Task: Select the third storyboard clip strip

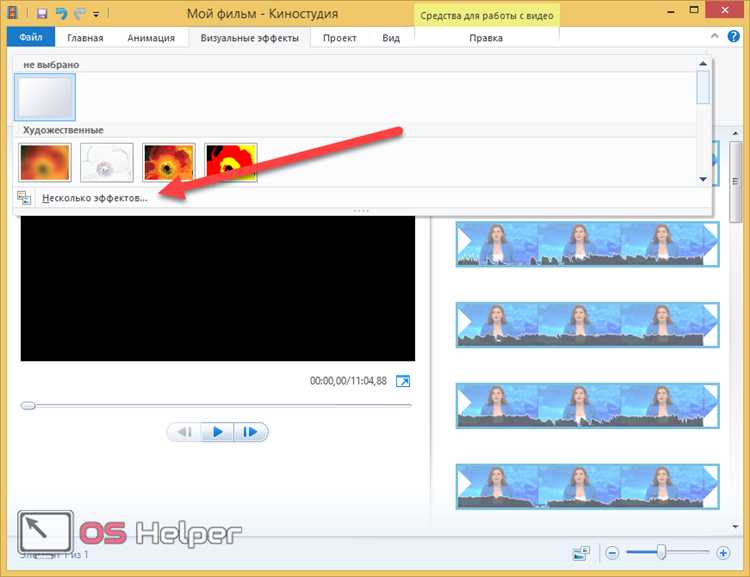Action: click(x=587, y=406)
